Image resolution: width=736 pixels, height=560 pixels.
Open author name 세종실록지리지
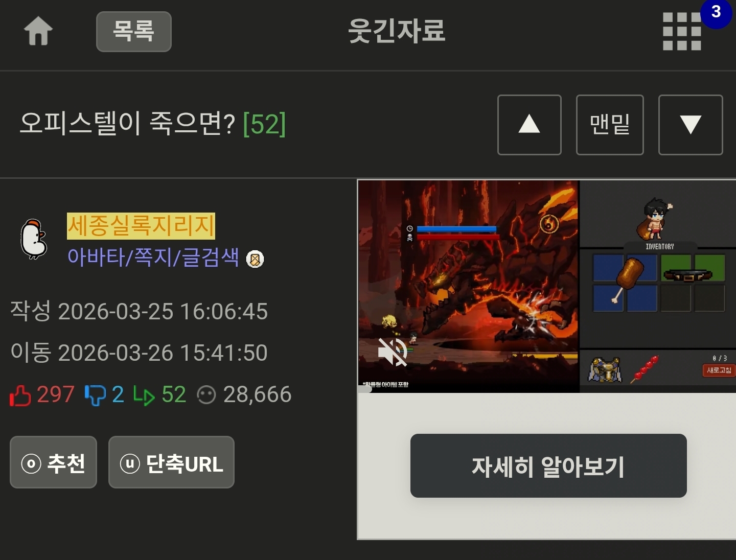(141, 226)
